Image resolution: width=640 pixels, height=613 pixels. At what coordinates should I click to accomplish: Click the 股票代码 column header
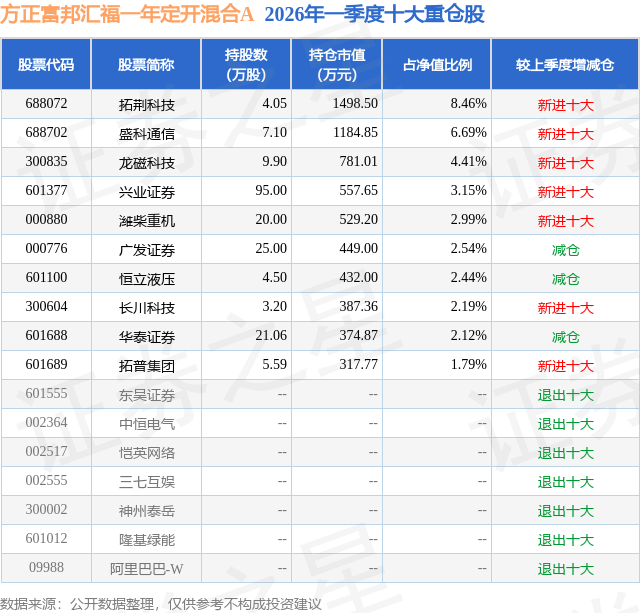click(x=46, y=64)
